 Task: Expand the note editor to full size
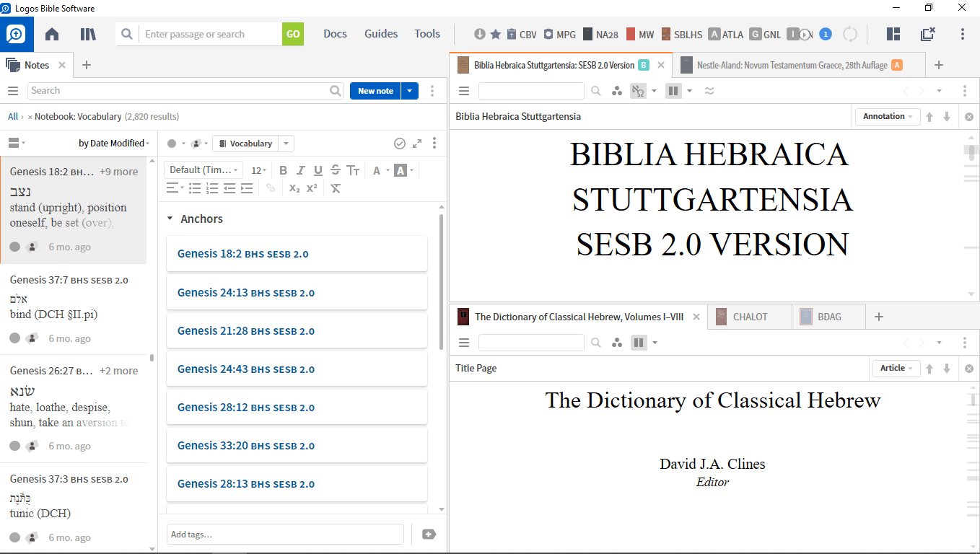[x=417, y=144]
